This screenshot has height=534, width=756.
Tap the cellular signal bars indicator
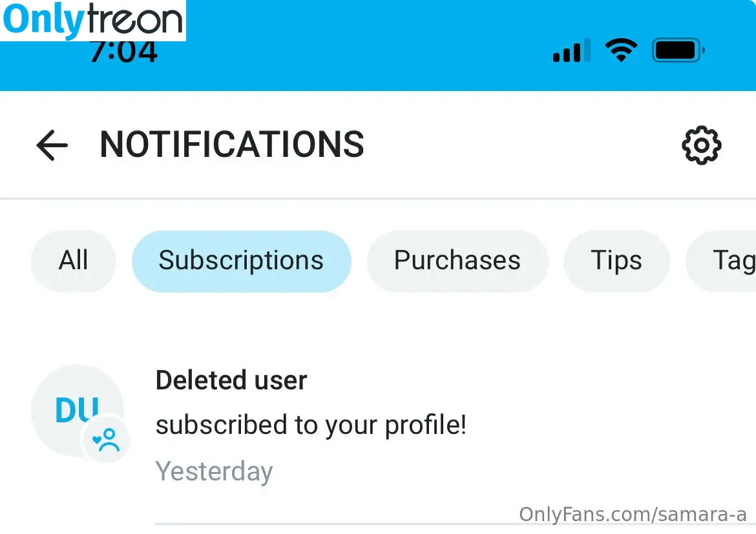[x=572, y=50]
